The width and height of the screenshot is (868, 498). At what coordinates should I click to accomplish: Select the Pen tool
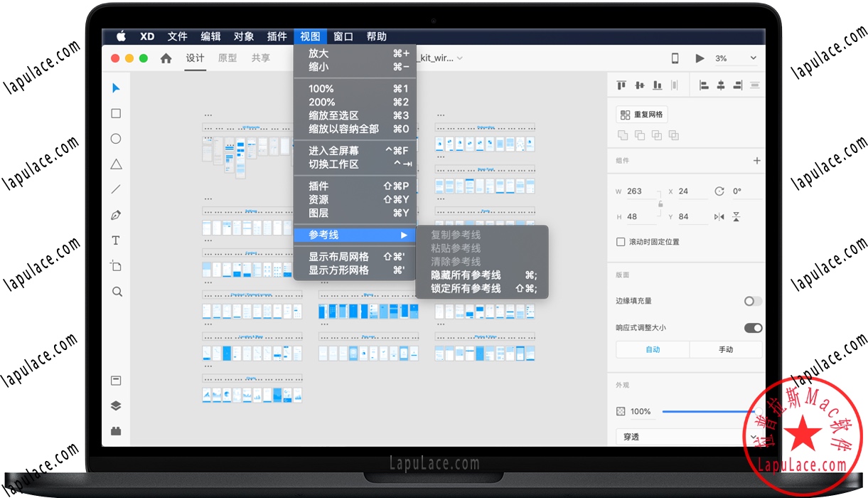[116, 215]
